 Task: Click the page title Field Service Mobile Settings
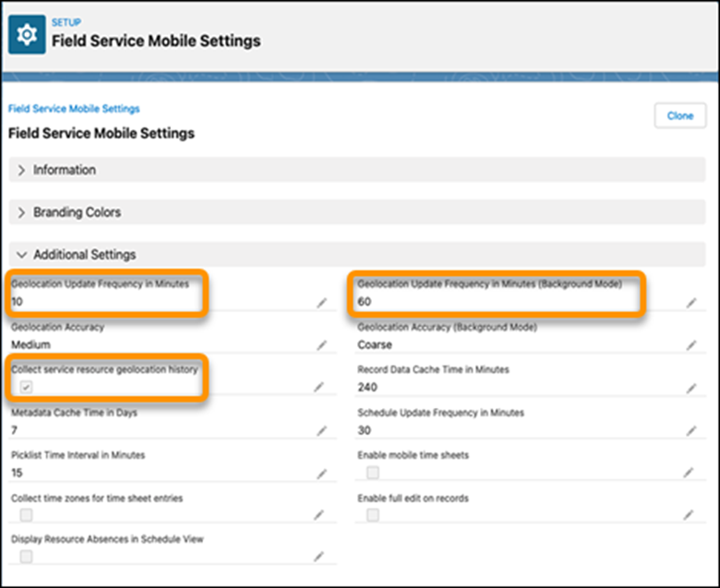tap(156, 41)
